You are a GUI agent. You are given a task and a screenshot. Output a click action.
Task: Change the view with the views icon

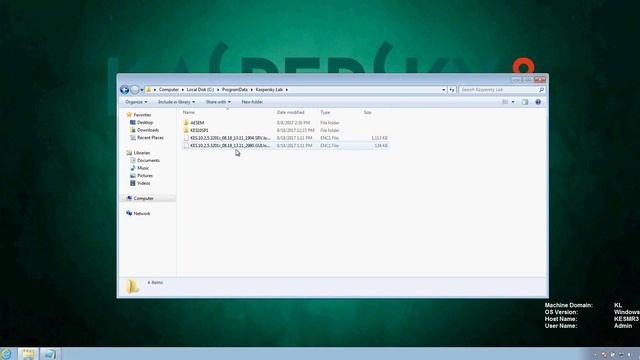click(x=505, y=102)
